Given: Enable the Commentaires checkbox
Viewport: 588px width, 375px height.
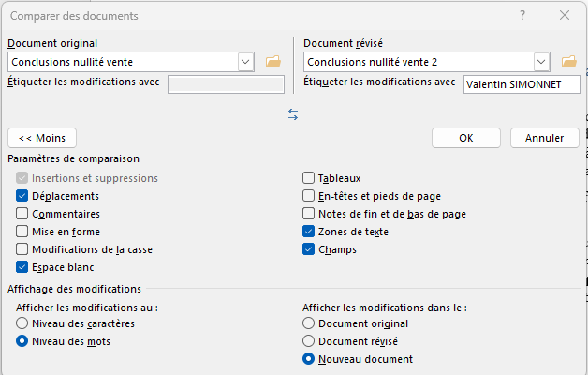Looking at the screenshot, I should tap(22, 214).
